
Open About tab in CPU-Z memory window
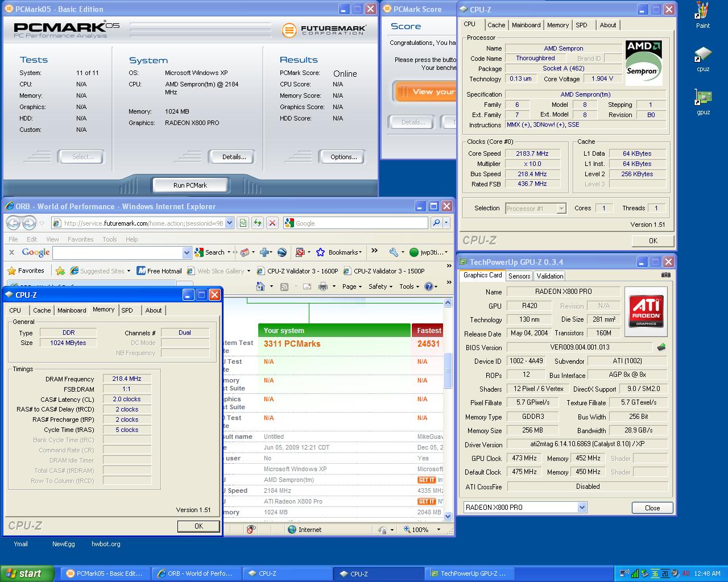(154, 310)
